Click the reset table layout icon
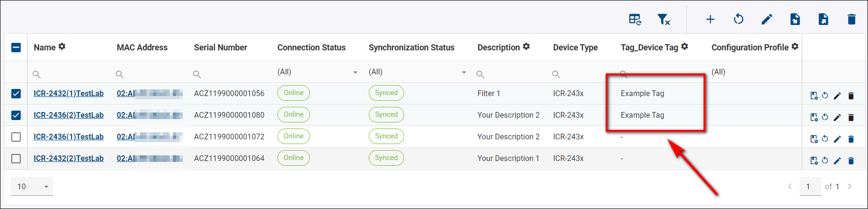This screenshot has width=868, height=209. coord(635,19)
